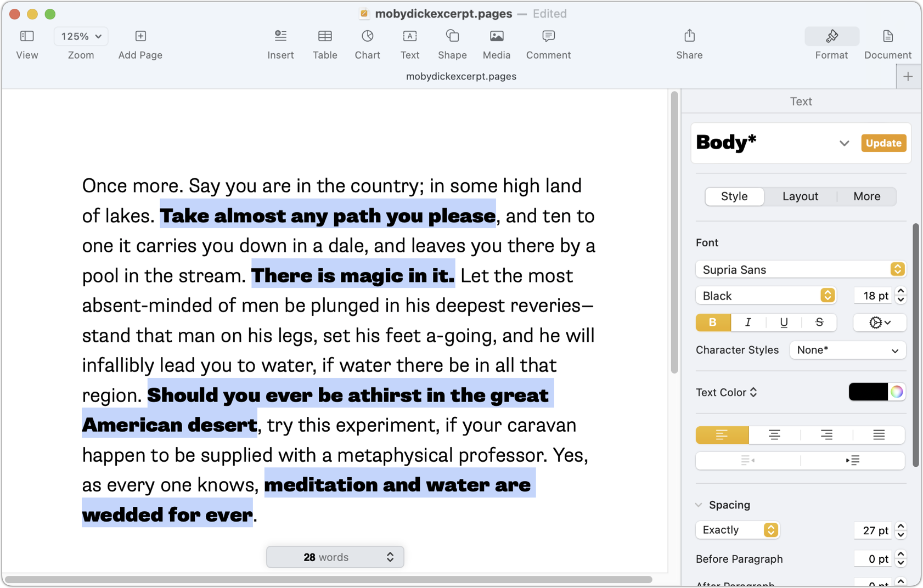The image size is (923, 588).
Task: Open the Media browser
Action: (496, 44)
